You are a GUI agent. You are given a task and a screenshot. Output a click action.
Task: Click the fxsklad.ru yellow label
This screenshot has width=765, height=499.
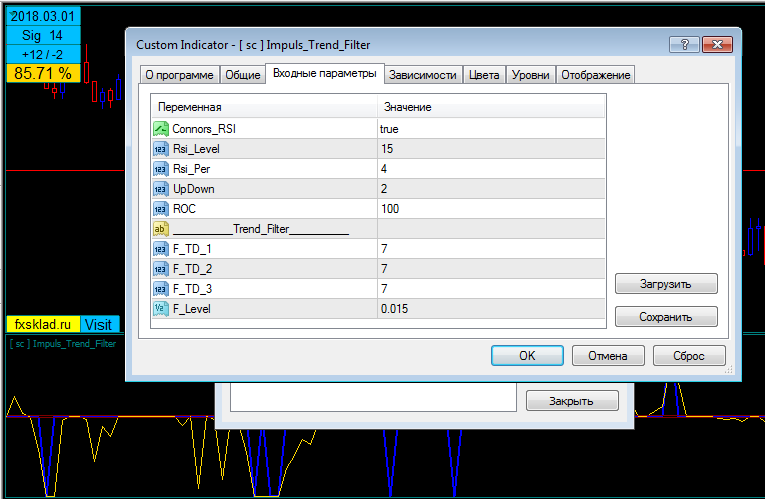43,324
